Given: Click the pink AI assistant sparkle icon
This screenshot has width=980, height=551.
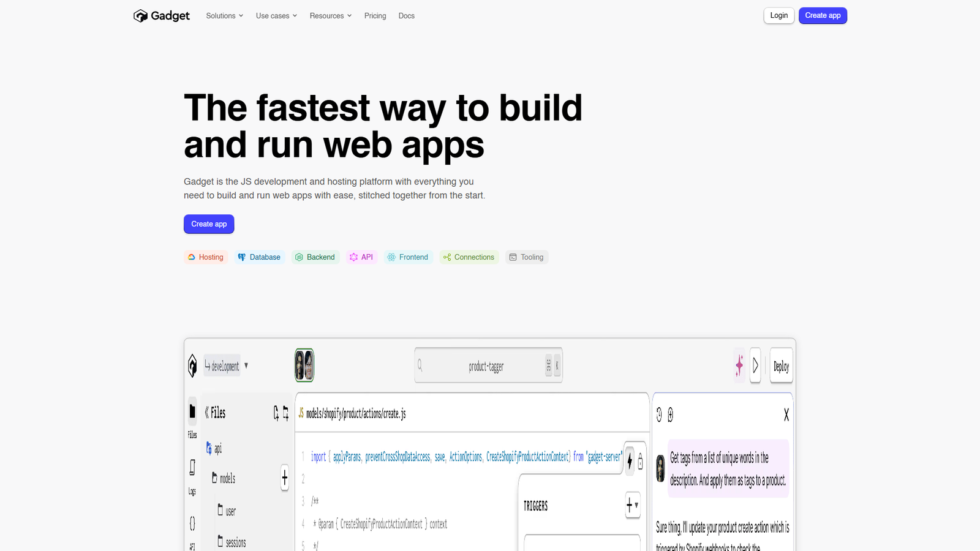Looking at the screenshot, I should tap(739, 365).
